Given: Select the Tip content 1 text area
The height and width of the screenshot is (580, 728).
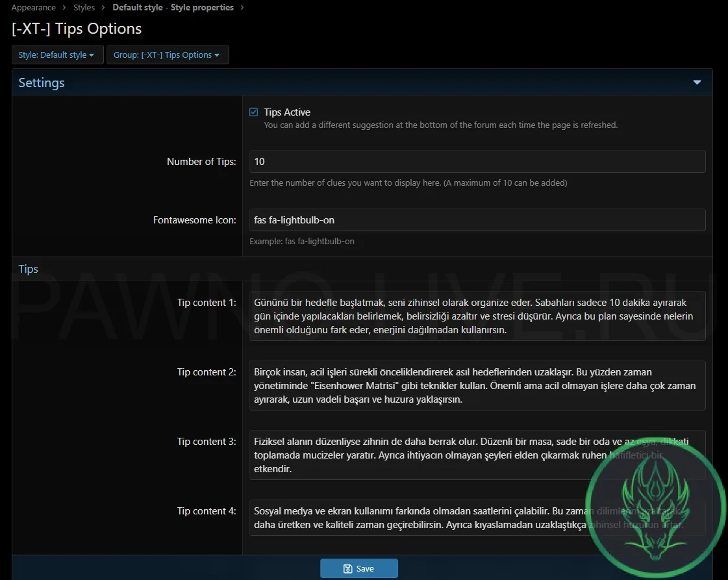Looking at the screenshot, I should (477, 316).
